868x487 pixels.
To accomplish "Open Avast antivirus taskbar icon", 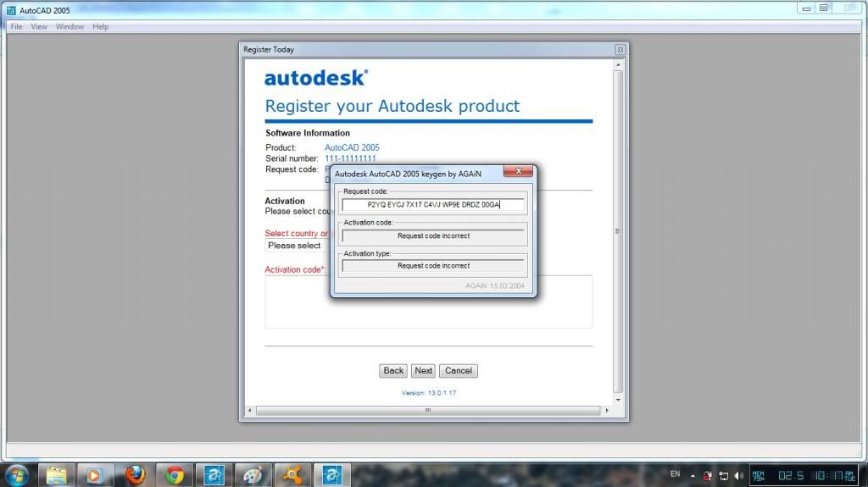I will (x=292, y=475).
